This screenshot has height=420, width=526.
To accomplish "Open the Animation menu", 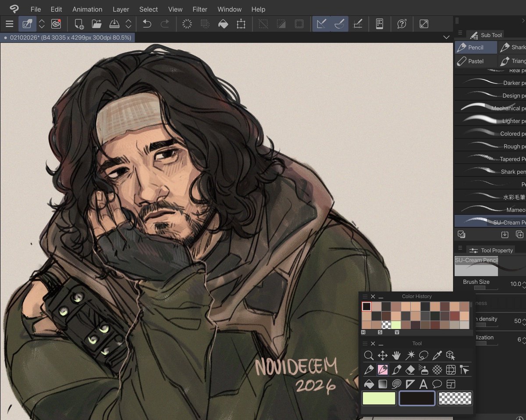I will pyautogui.click(x=87, y=9).
